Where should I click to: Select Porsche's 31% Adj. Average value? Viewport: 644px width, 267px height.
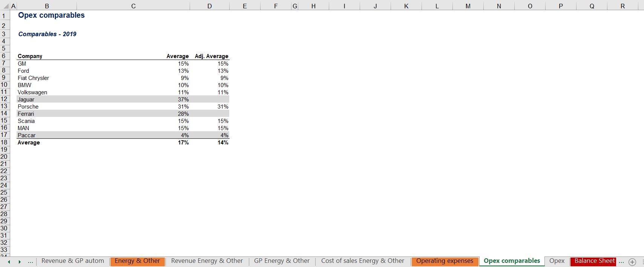(223, 107)
